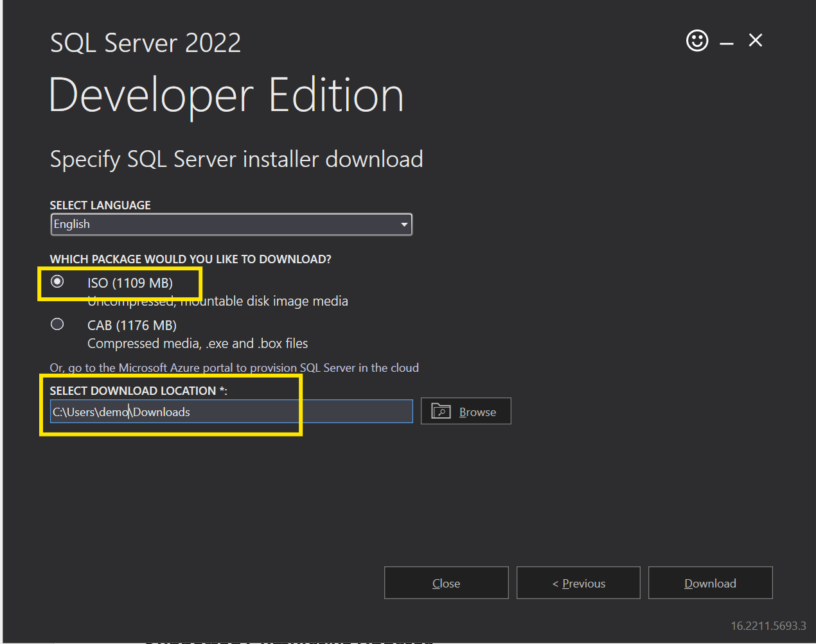Select the CAB (1176 MB) radio button
The height and width of the screenshot is (644, 816).
click(x=57, y=324)
